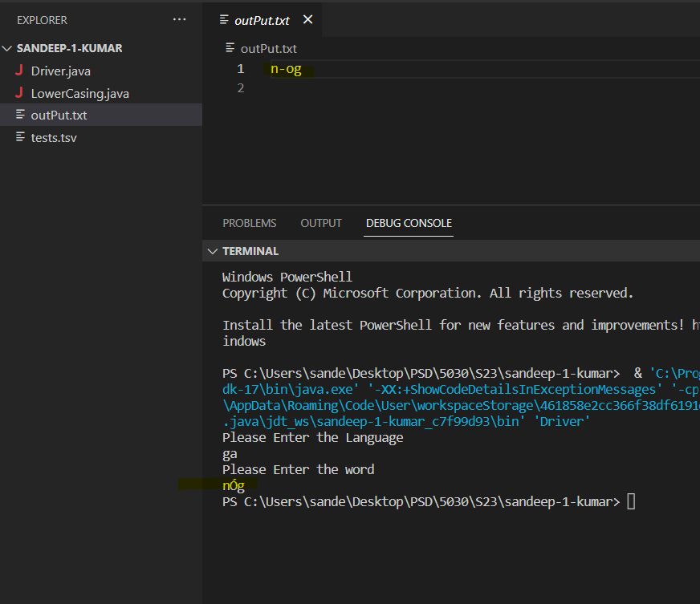
Task: Click the breadcrumb file icon
Action: [230, 48]
